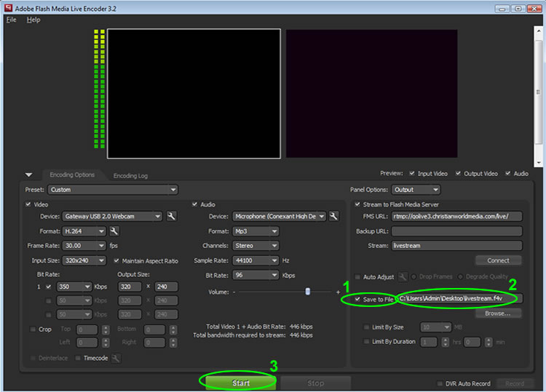This screenshot has height=392, width=546.
Task: Open the audio Bit Rate 96 dropdown
Action: click(256, 275)
